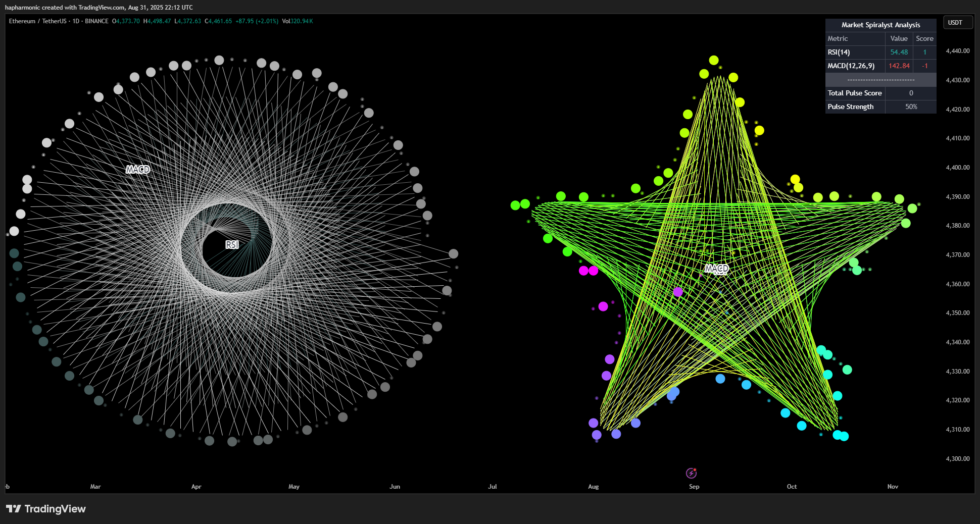This screenshot has width=980, height=524.
Task: Click the high price value 4,498.47
Action: [x=159, y=21]
